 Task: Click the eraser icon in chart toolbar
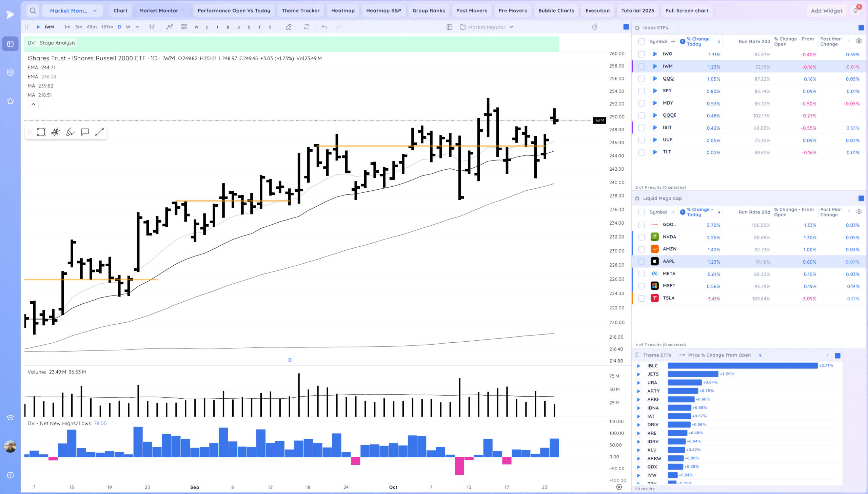click(289, 27)
